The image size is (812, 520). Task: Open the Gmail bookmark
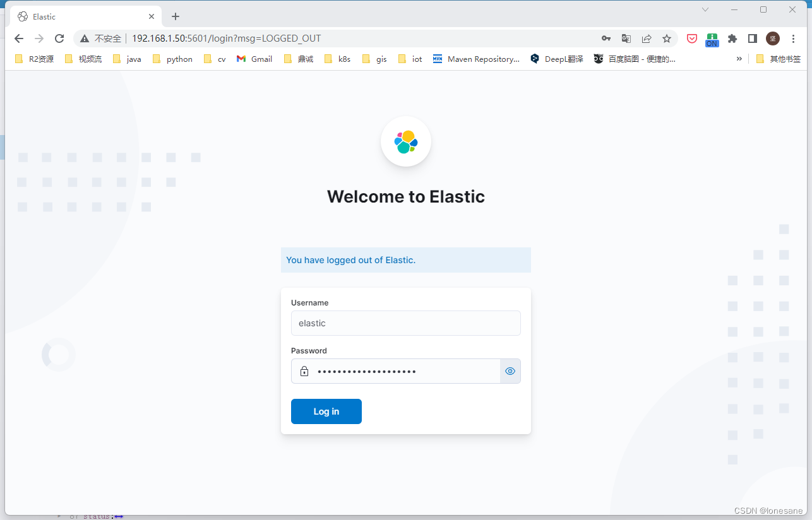click(254, 59)
